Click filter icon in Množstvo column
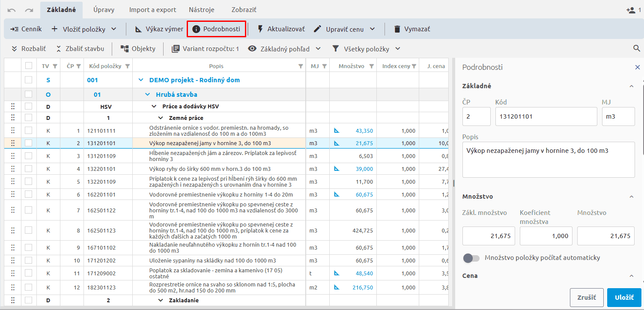 (x=372, y=66)
